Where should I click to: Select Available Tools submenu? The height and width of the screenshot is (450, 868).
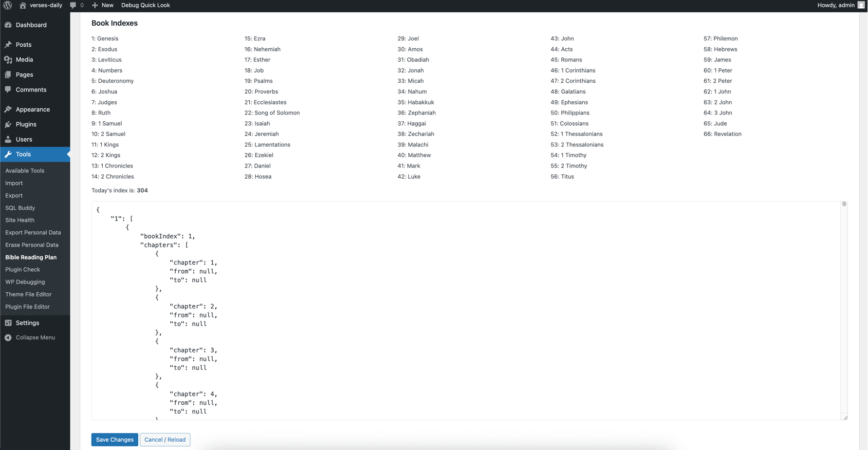click(x=25, y=170)
